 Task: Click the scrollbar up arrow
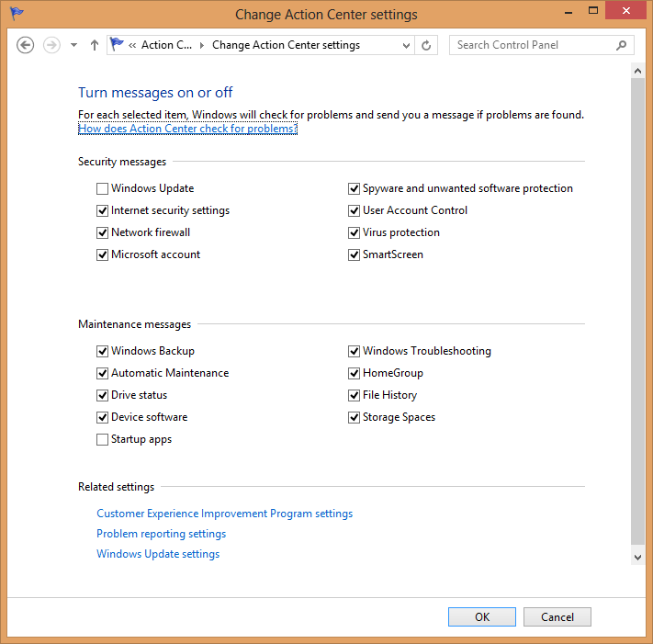(x=637, y=71)
